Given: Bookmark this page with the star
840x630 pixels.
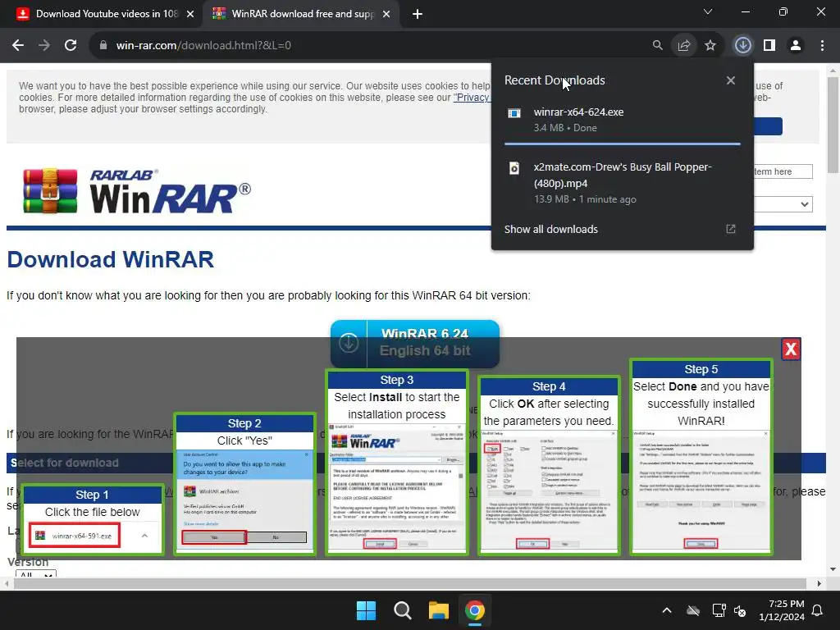Looking at the screenshot, I should tap(710, 46).
